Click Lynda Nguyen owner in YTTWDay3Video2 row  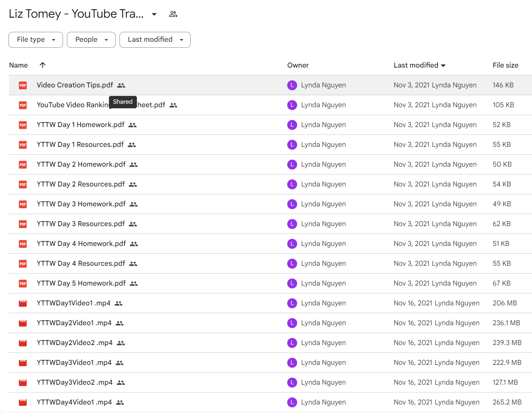pos(323,382)
